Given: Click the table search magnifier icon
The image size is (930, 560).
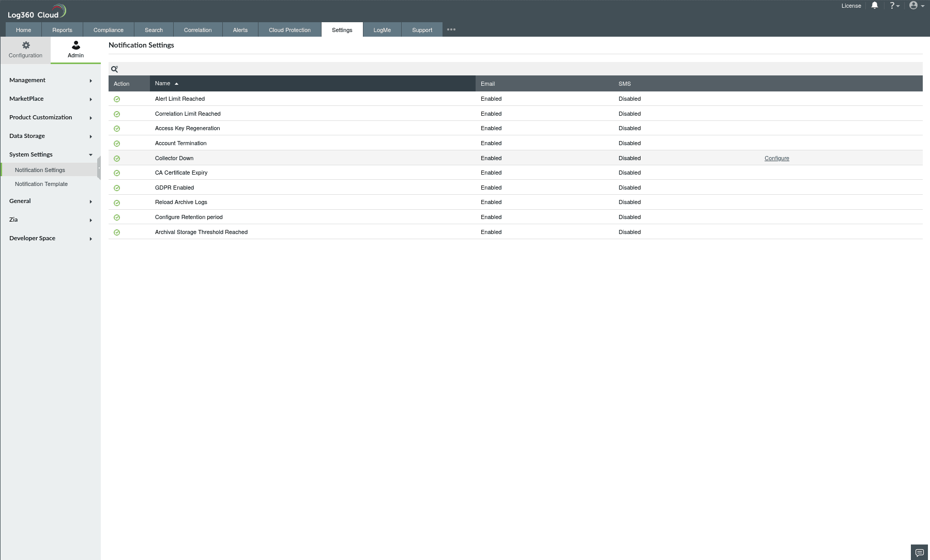Looking at the screenshot, I should (x=115, y=69).
